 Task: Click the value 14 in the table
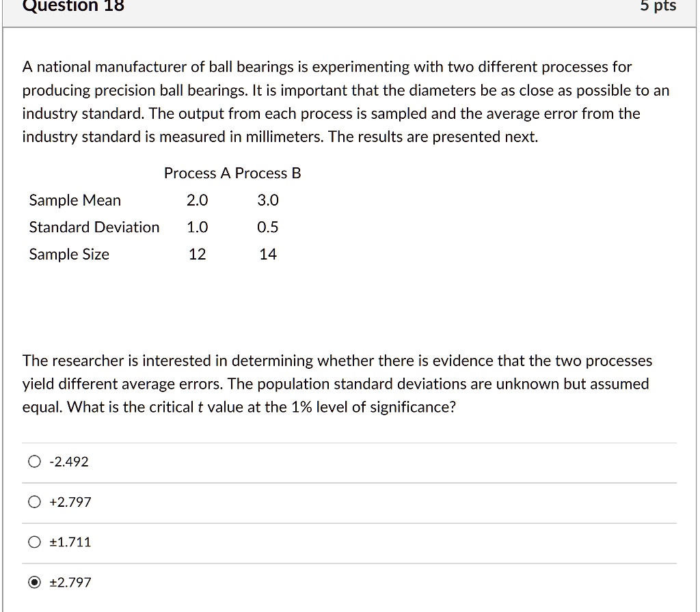point(267,254)
